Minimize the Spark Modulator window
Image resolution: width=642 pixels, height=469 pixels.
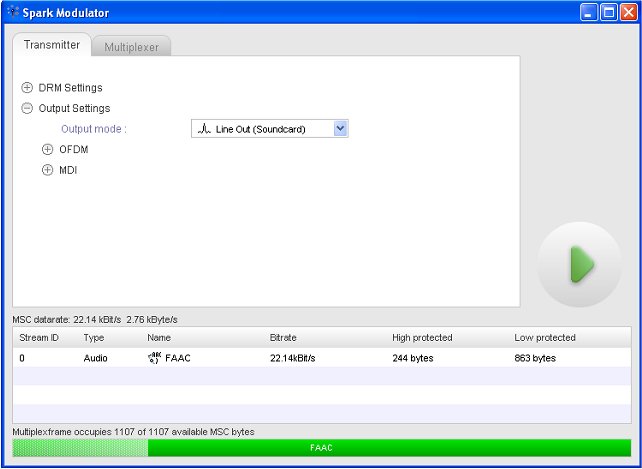tap(588, 13)
